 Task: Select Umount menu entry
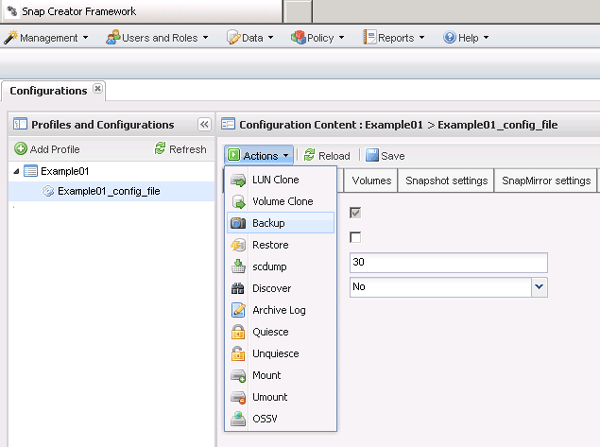[x=281, y=397]
